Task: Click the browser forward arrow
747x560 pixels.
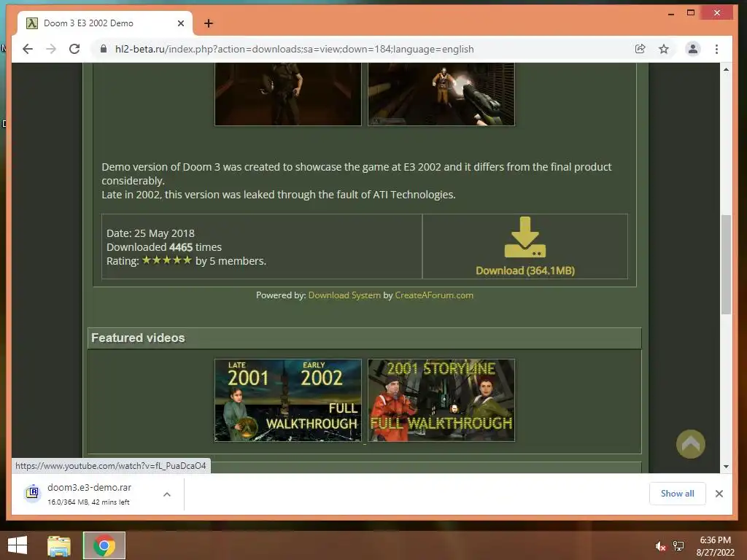Action: [51, 49]
